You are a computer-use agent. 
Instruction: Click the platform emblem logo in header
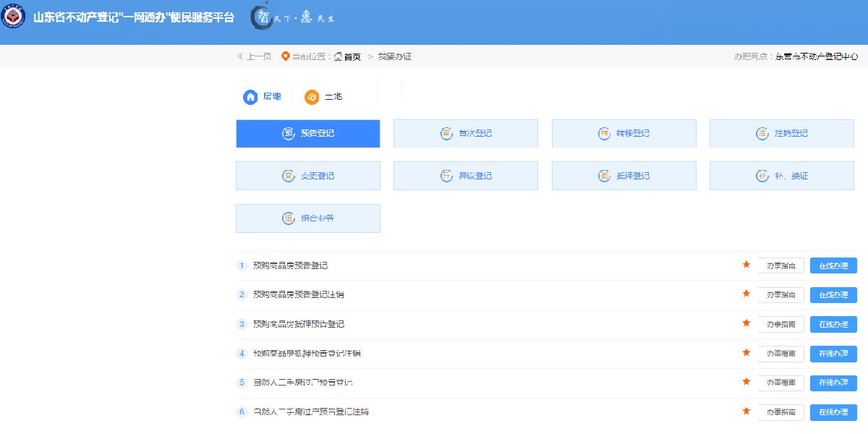[x=14, y=17]
